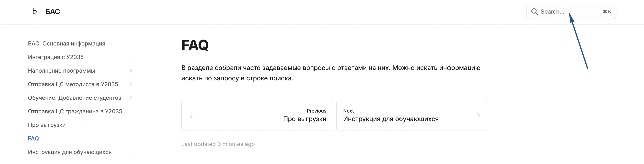Viewport: 644px width, 164px height.
Task: Click the right chevron on Next card
Action: 478,116
